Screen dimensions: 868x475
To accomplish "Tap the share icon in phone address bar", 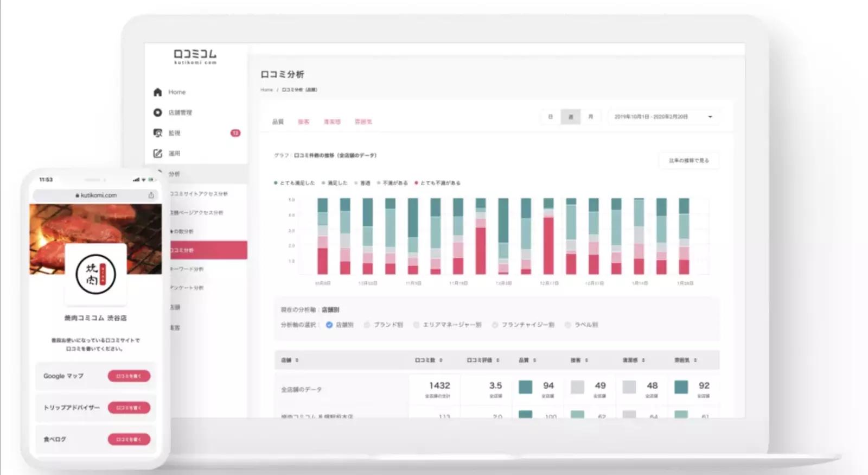I will [151, 195].
